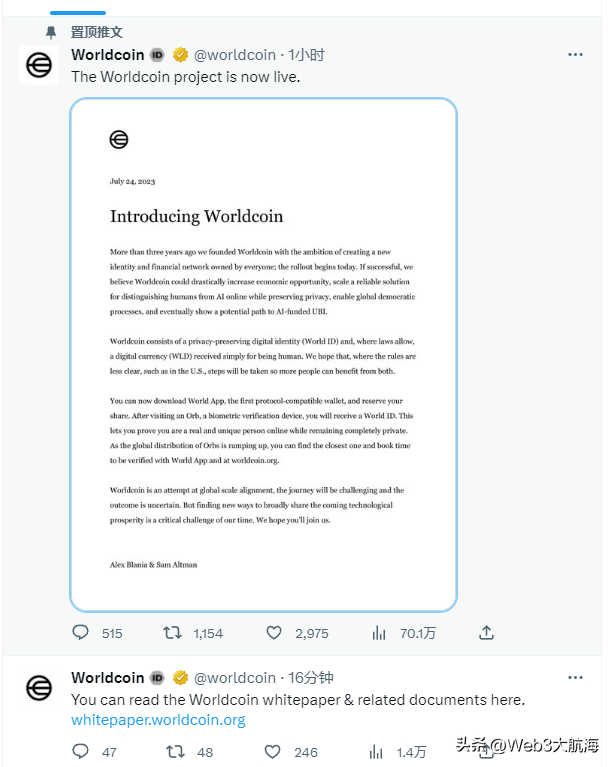Open the more options menu on whitepaper tweet
The height and width of the screenshot is (767, 613).
[576, 678]
